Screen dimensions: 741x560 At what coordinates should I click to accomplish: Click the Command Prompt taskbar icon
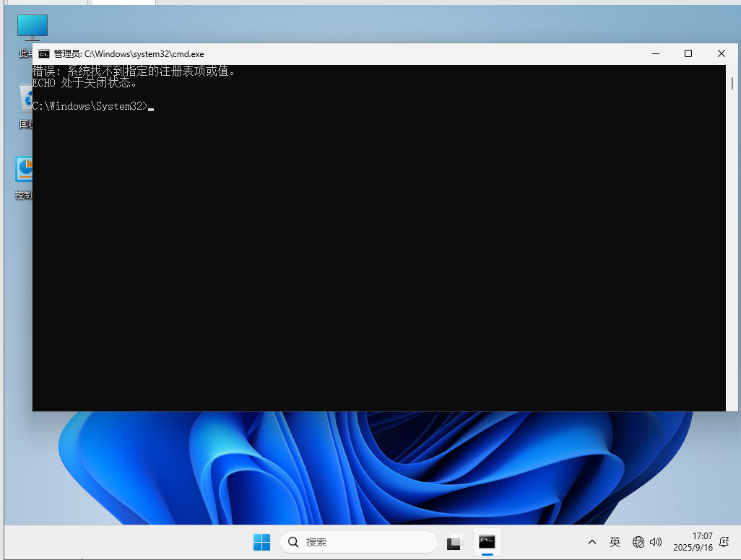point(487,542)
